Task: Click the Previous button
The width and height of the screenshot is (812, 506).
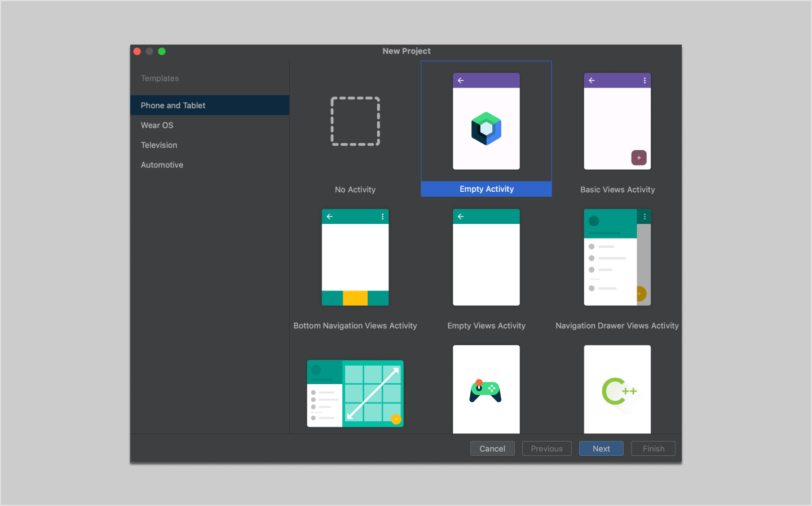Action: pos(546,448)
